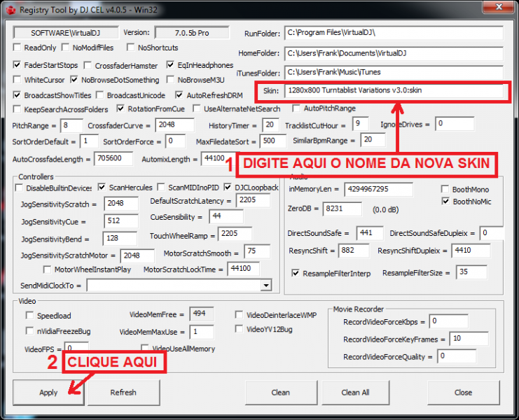This screenshot has width=519, height=420.
Task: Uncheck ResampleFilterInterp option
Action: click(296, 273)
